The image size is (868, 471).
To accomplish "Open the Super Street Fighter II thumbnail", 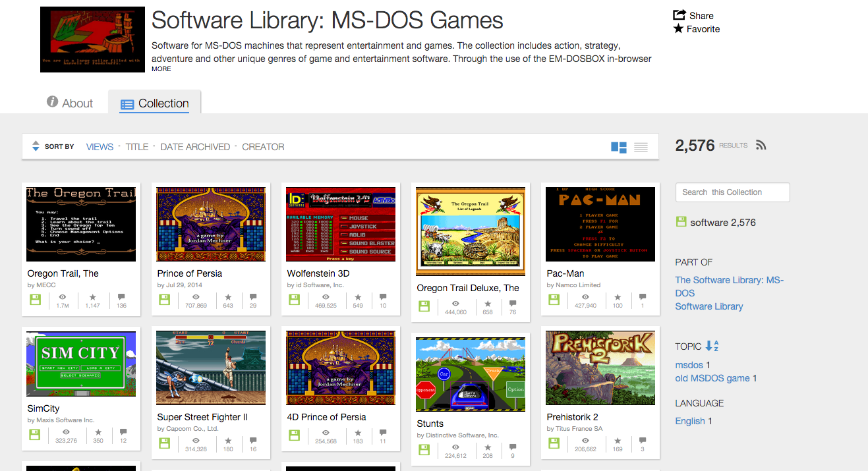I will [211, 368].
